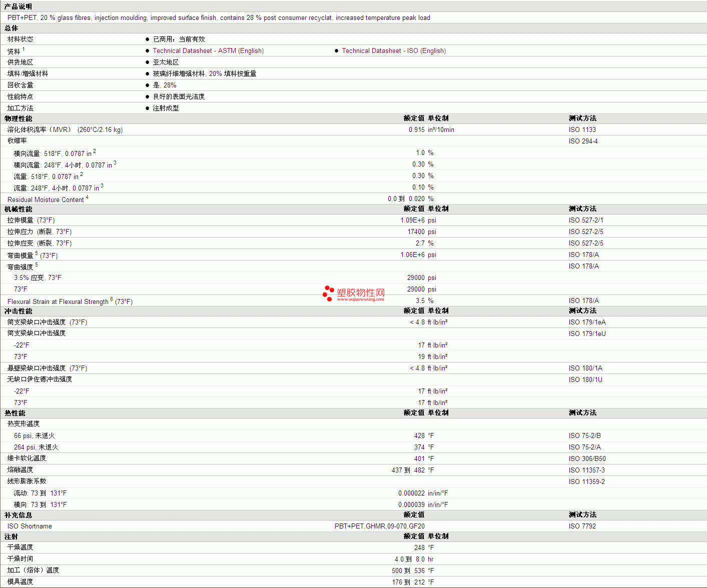Viewport: 707px width, 588px height.
Task: Click the 是, 28% value
Action: [x=165, y=85]
